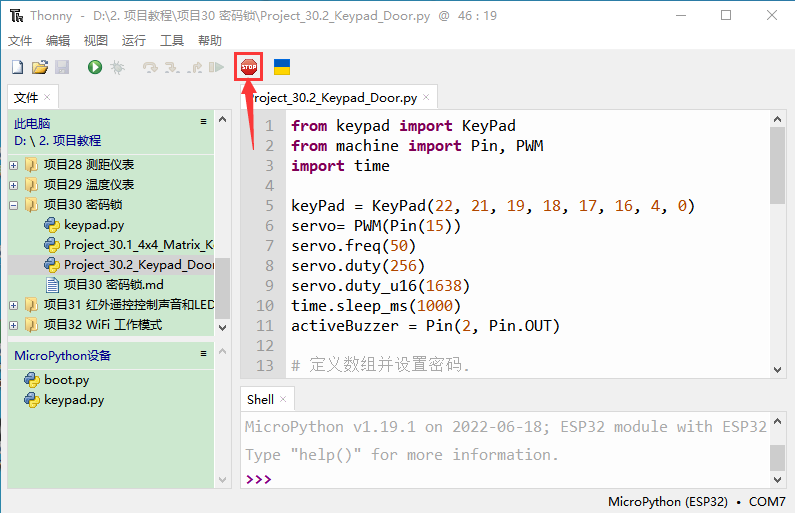The height and width of the screenshot is (513, 795).
Task: Open the 此电脑 panel hamburger menu
Action: 204,122
